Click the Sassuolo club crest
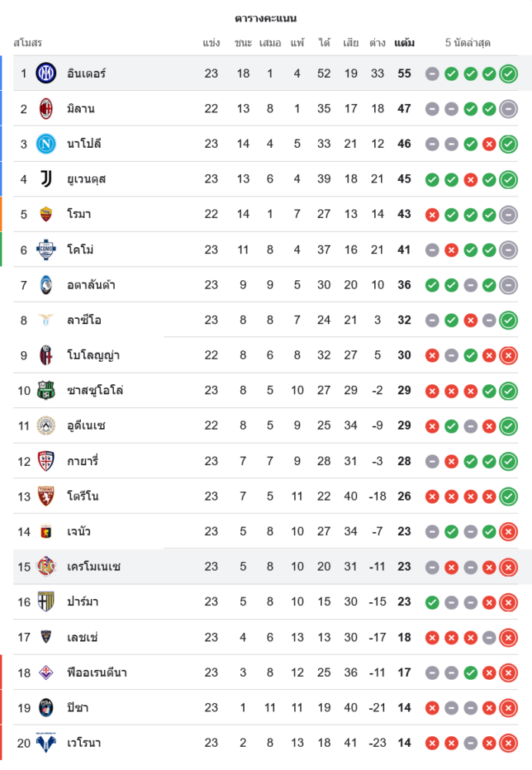The height and width of the screenshot is (770, 532). pyautogui.click(x=46, y=390)
